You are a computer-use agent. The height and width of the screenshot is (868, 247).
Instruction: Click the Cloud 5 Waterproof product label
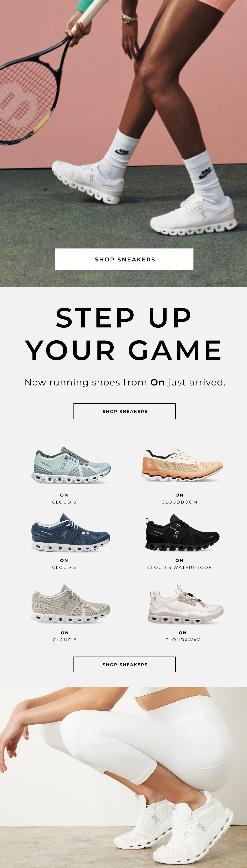pos(179,567)
